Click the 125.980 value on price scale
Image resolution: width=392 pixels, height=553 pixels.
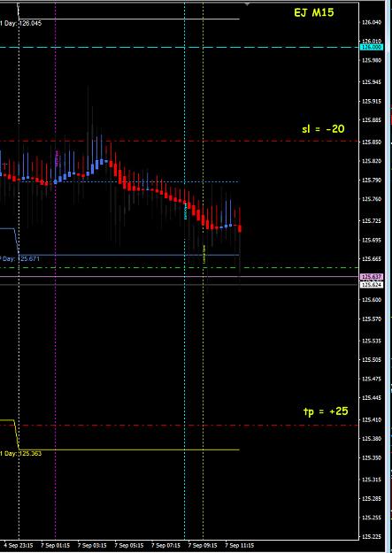point(372,60)
